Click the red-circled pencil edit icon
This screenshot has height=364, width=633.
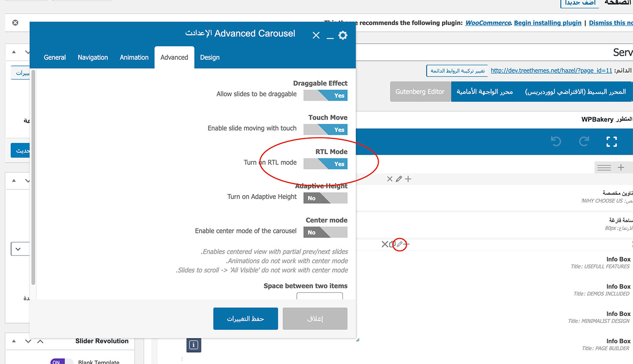coord(400,244)
